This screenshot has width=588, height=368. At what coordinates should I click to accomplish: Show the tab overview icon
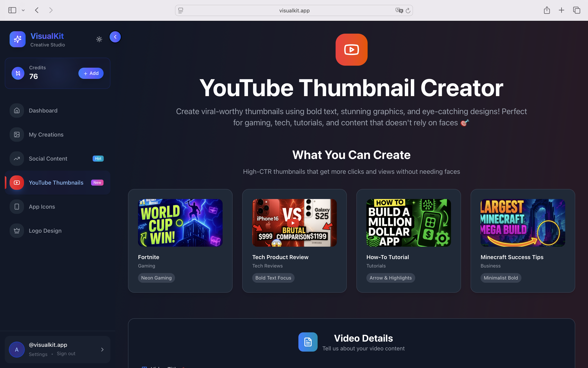(x=577, y=10)
